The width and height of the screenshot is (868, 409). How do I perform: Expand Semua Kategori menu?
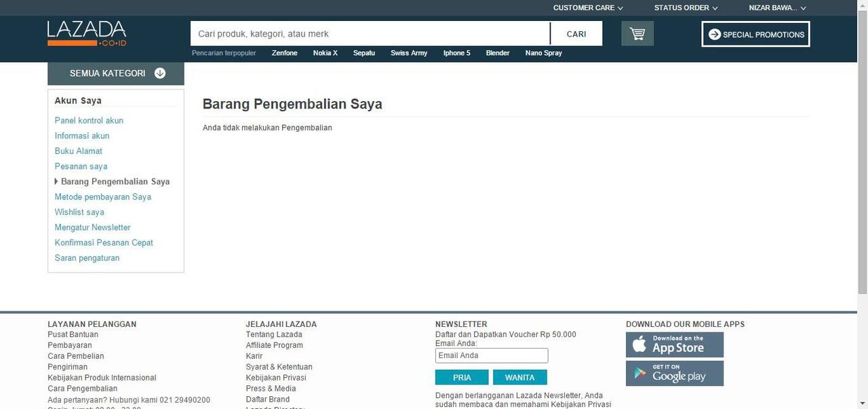(x=116, y=73)
